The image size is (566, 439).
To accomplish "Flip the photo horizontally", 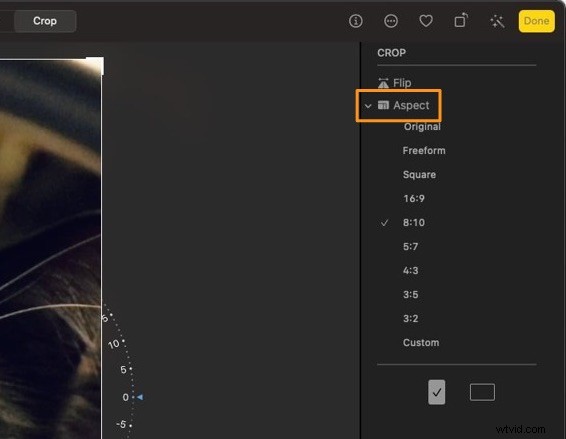I will [x=395, y=83].
